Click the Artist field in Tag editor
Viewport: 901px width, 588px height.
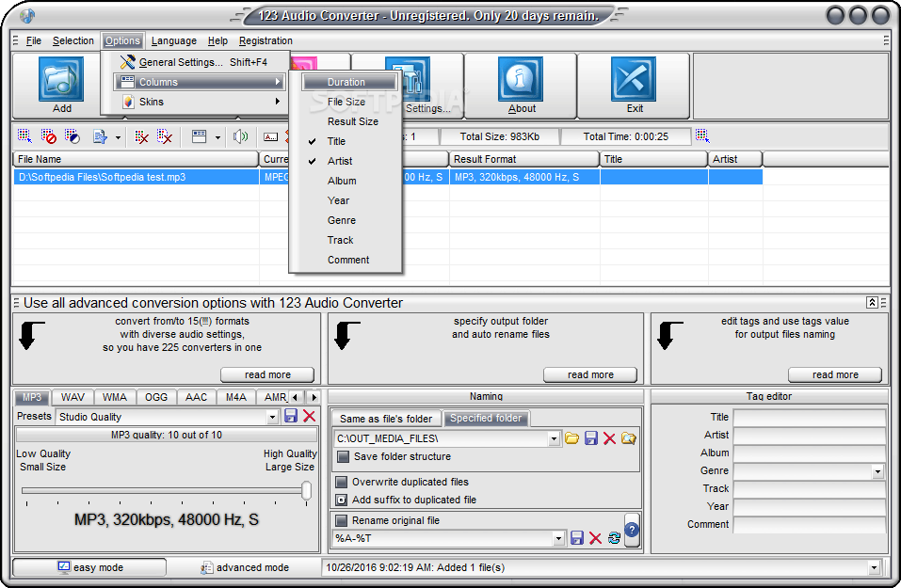[x=809, y=436]
